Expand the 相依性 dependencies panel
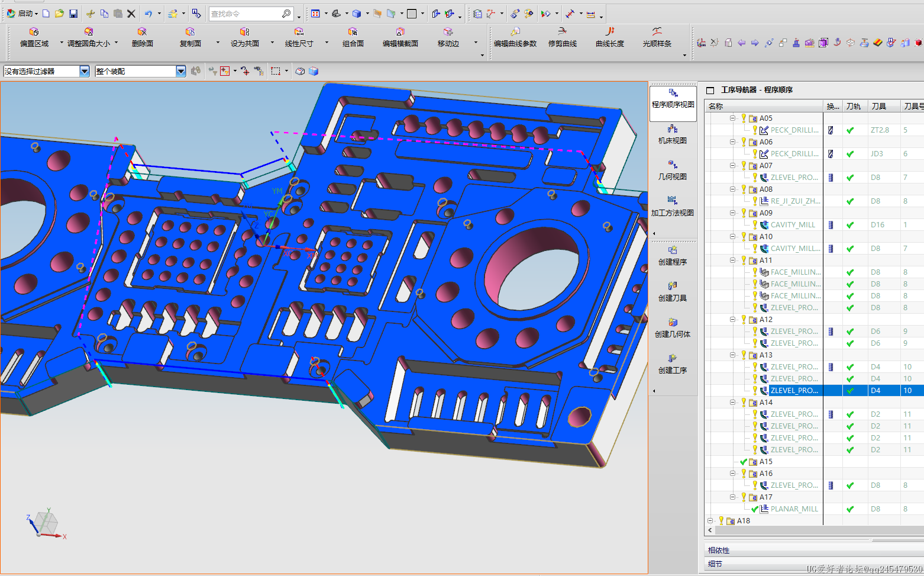Image resolution: width=924 pixels, height=576 pixels. coord(814,550)
